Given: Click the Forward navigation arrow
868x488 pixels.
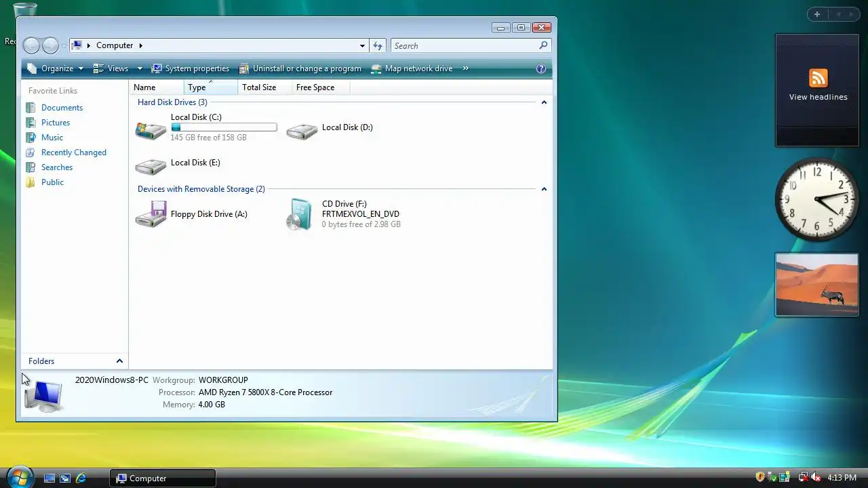Looking at the screenshot, I should (x=50, y=45).
